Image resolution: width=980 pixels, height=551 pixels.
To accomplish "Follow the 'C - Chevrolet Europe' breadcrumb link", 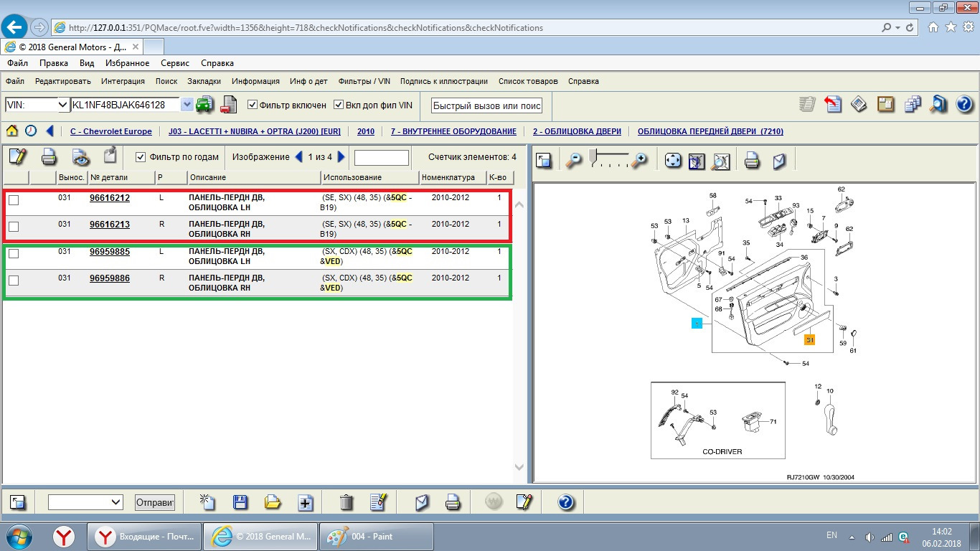I will tap(111, 132).
